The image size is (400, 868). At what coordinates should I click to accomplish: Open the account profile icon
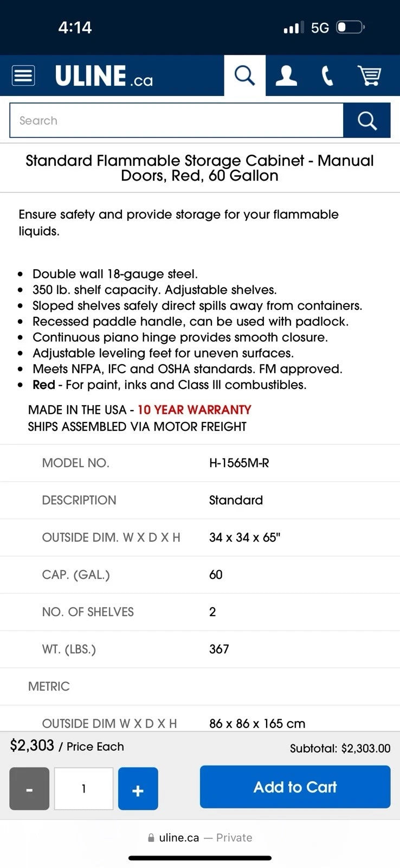[286, 75]
